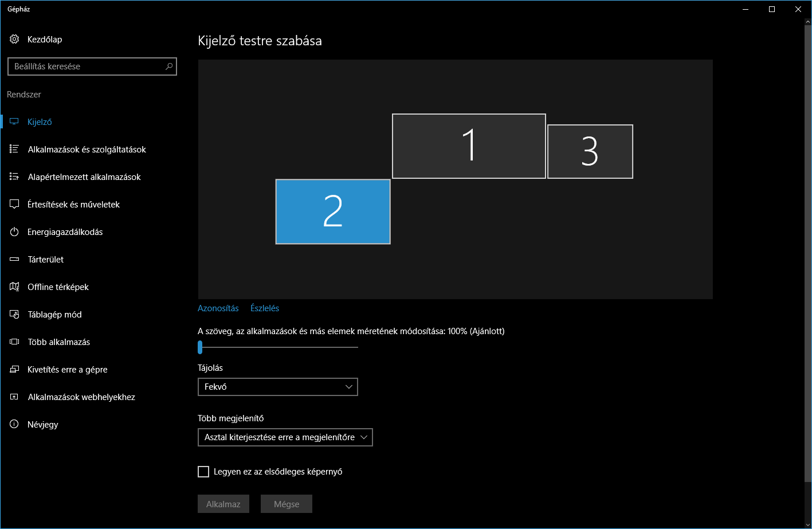The height and width of the screenshot is (529, 812).
Task: Click the Kivetítés erre a gépre icon
Action: (14, 370)
